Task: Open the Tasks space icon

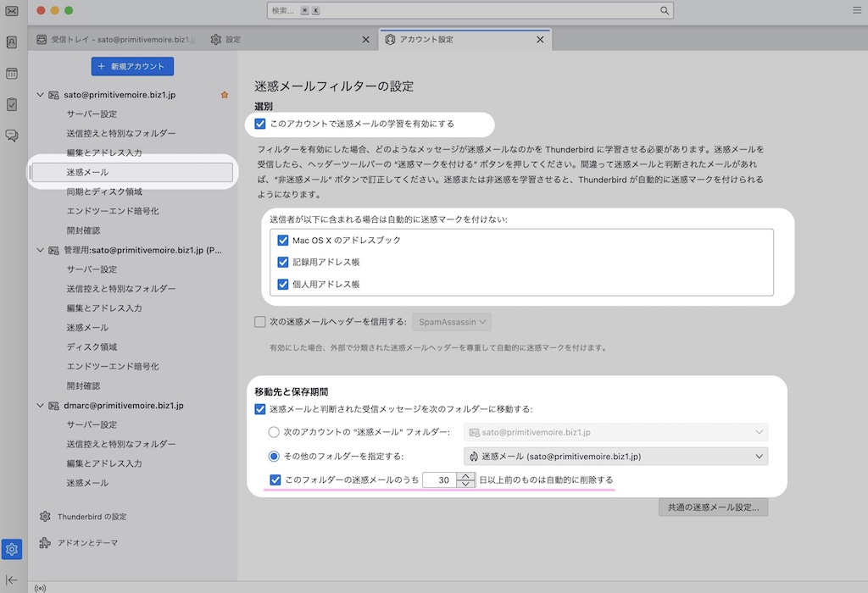Action: [12, 104]
